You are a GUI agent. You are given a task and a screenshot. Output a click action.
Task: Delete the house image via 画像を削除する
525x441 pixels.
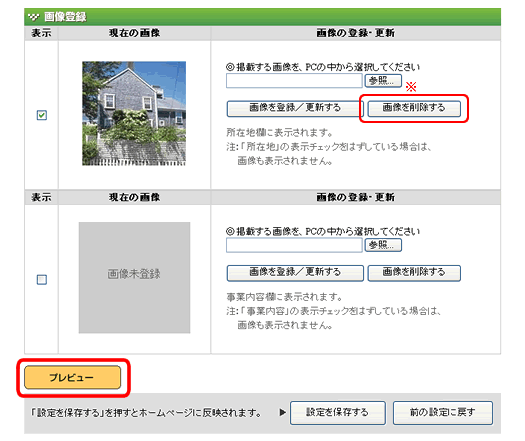(414, 108)
